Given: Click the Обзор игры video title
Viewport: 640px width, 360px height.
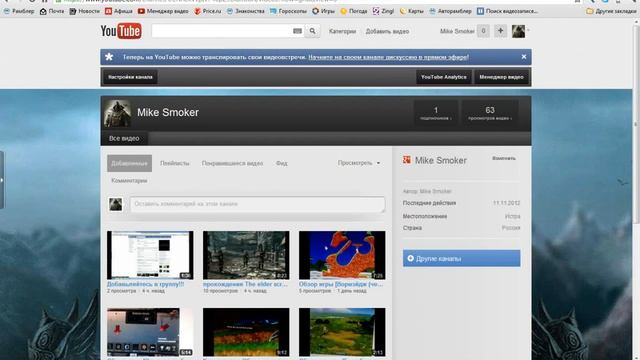Looking at the screenshot, I should coord(341,284).
